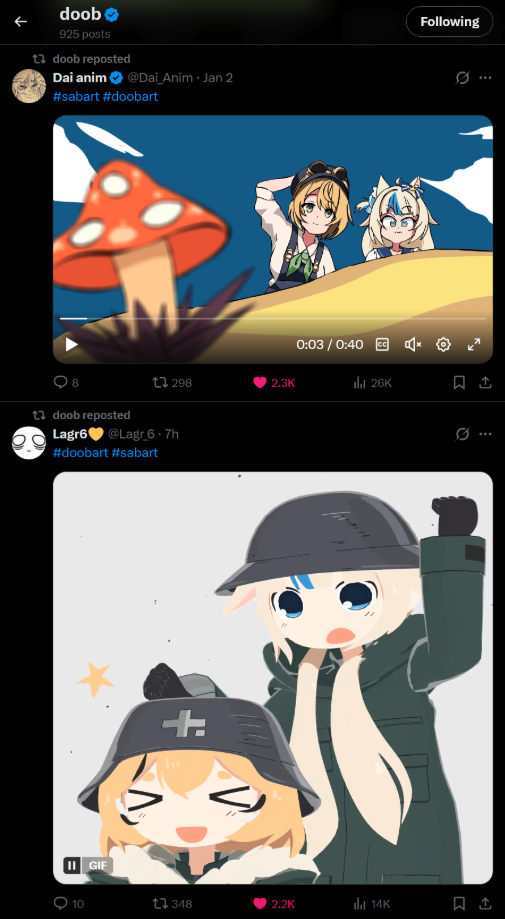
Task: Repost the Lagr6 post with 348 reposts
Action: click(x=172, y=903)
